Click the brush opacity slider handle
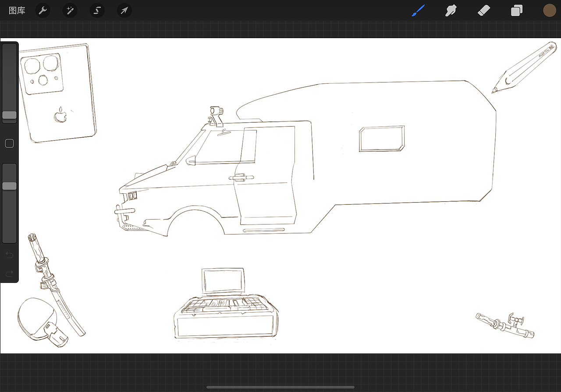The image size is (561, 392). [9, 186]
